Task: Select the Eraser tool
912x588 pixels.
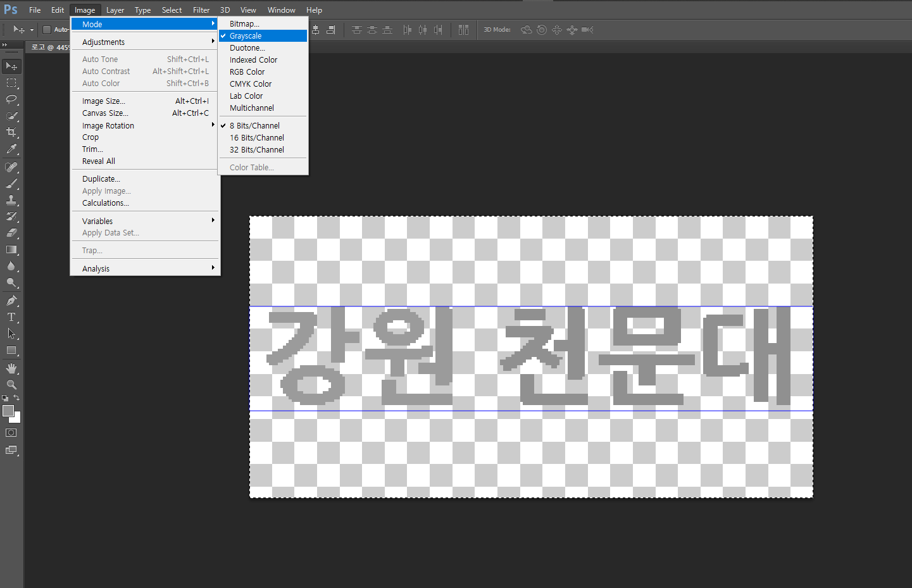Action: [x=11, y=233]
